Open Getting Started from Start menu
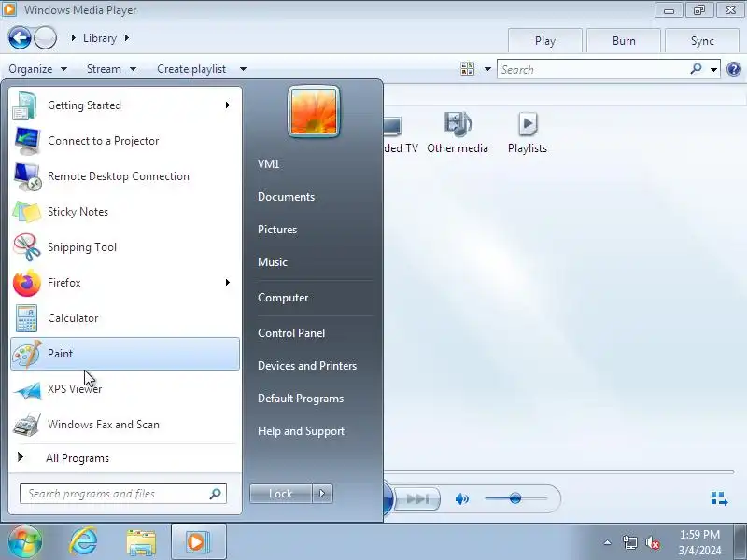This screenshot has height=560, width=747. pyautogui.click(x=125, y=105)
